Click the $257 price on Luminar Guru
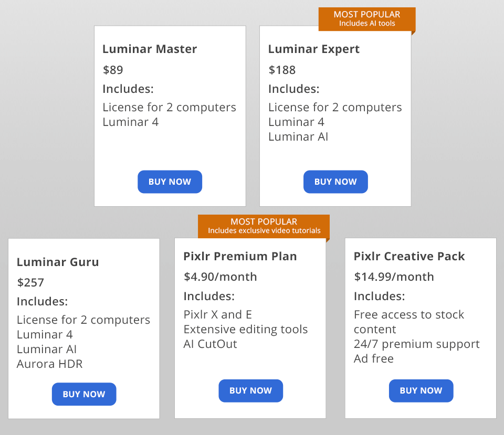 [30, 282]
